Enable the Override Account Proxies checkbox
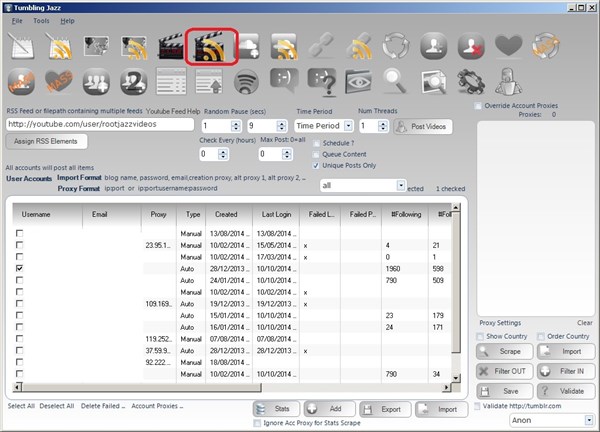This screenshot has width=600, height=432. [x=478, y=106]
